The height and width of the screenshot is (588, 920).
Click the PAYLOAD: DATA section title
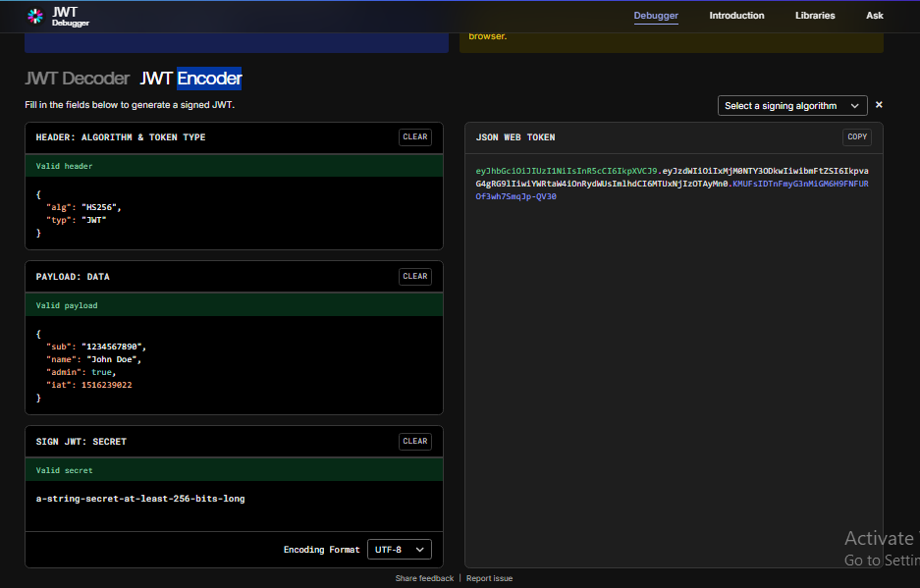(x=73, y=277)
